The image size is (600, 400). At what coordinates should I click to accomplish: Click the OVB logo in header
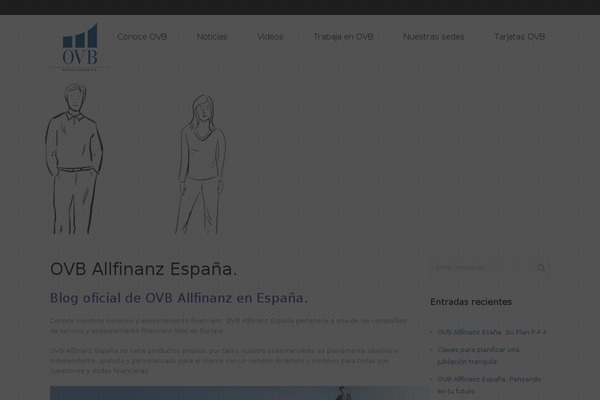click(x=80, y=47)
